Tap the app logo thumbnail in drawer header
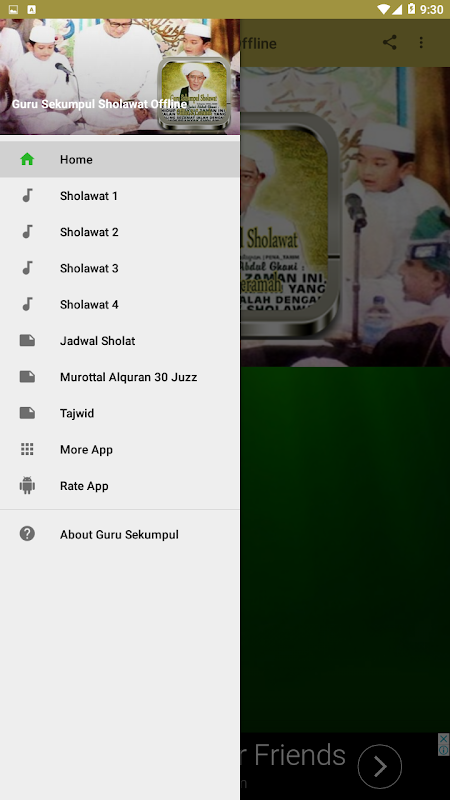This screenshot has height=800, width=450. tap(194, 94)
